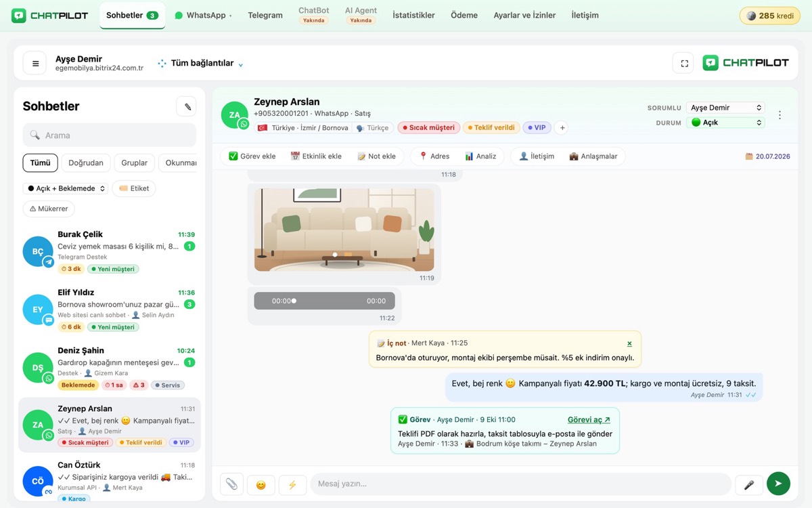Click header VIP tag
Image resolution: width=812 pixels, height=508 pixels.
click(537, 127)
